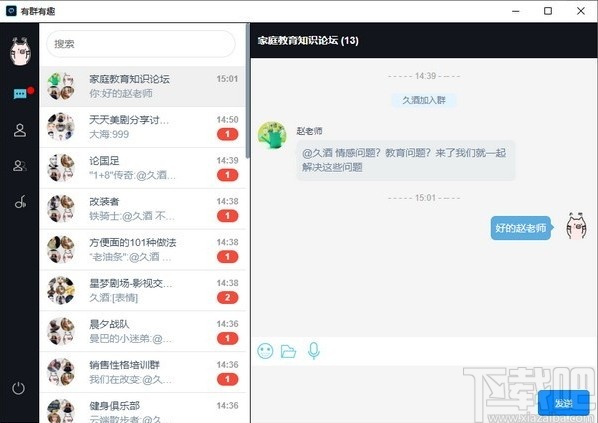Click the chat title 家庭教育知识论坛 (13)
598x423 pixels.
[x=308, y=40]
